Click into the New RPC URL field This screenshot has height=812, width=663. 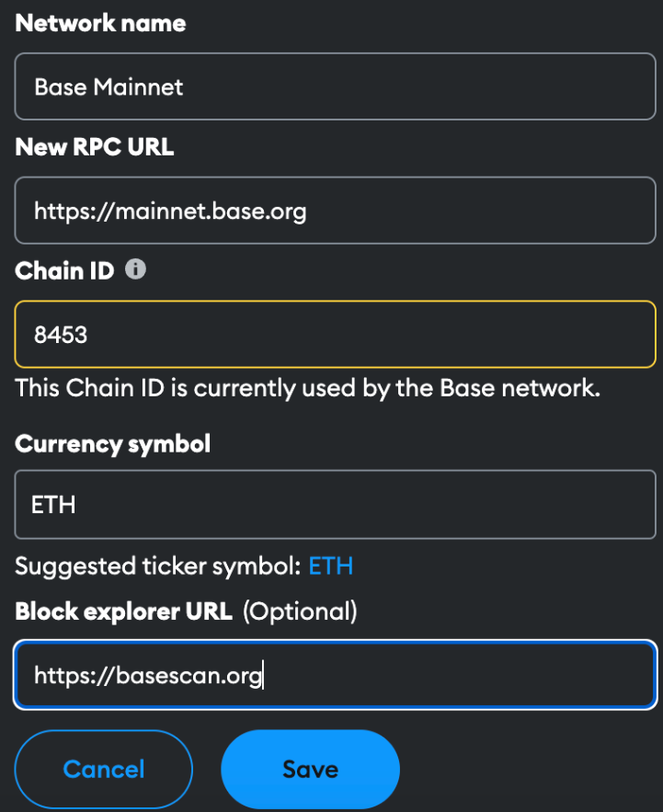point(335,211)
